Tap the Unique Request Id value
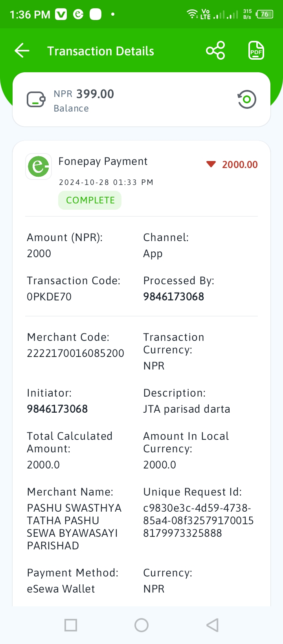283x644 pixels. [x=198, y=520]
